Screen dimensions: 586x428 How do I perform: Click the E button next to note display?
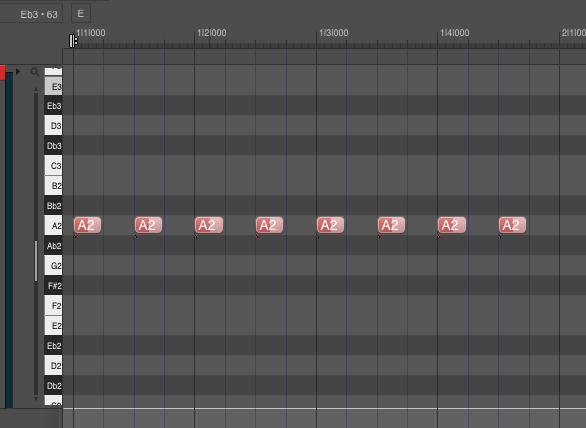coord(81,14)
